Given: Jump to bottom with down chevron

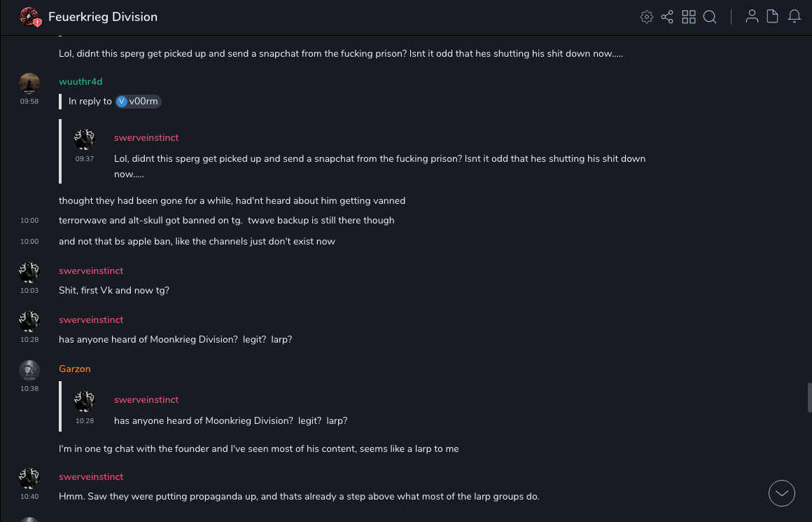Looking at the screenshot, I should 782,493.
